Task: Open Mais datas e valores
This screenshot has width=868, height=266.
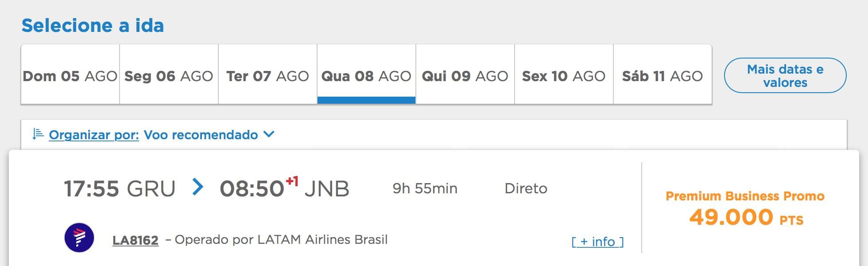Action: pyautogui.click(x=785, y=75)
